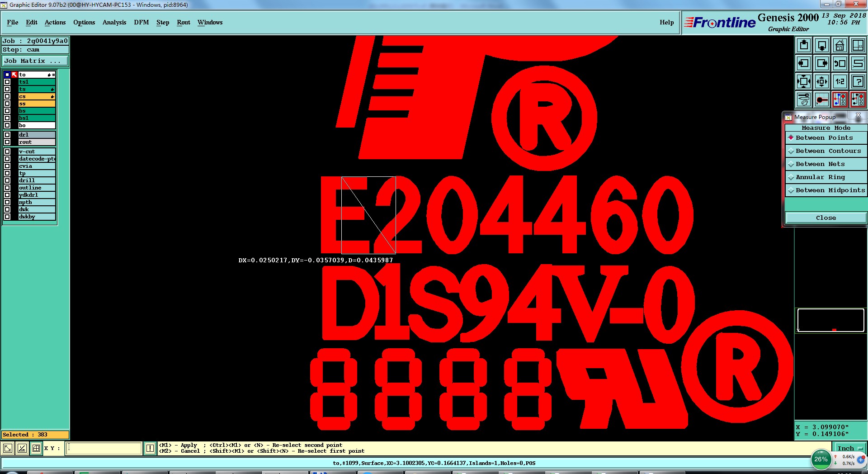Click the pan right view icon
The width and height of the screenshot is (868, 474).
point(822,63)
